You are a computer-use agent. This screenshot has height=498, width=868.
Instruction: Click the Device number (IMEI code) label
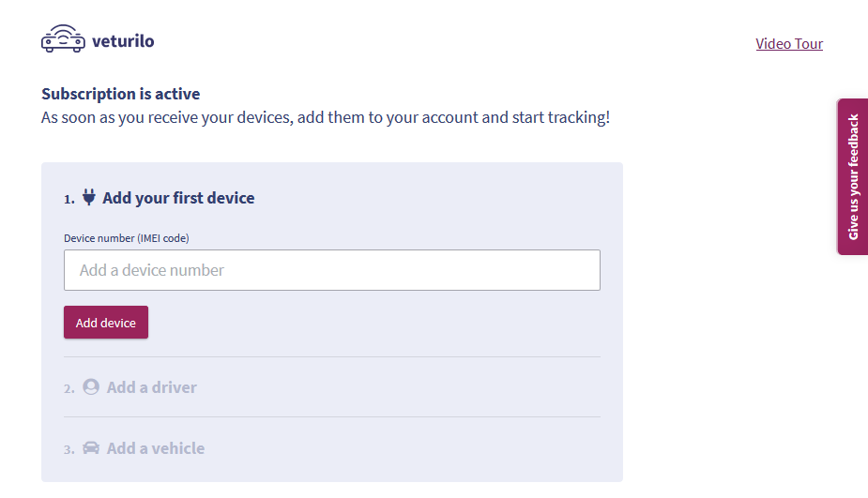tap(127, 238)
